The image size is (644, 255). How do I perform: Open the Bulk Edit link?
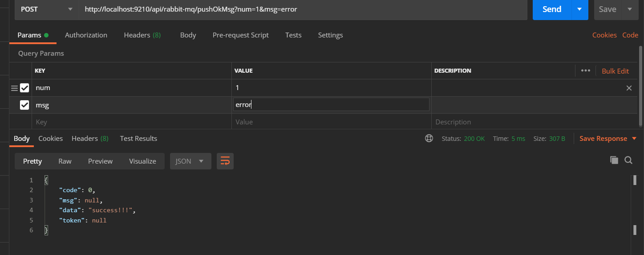click(x=615, y=71)
